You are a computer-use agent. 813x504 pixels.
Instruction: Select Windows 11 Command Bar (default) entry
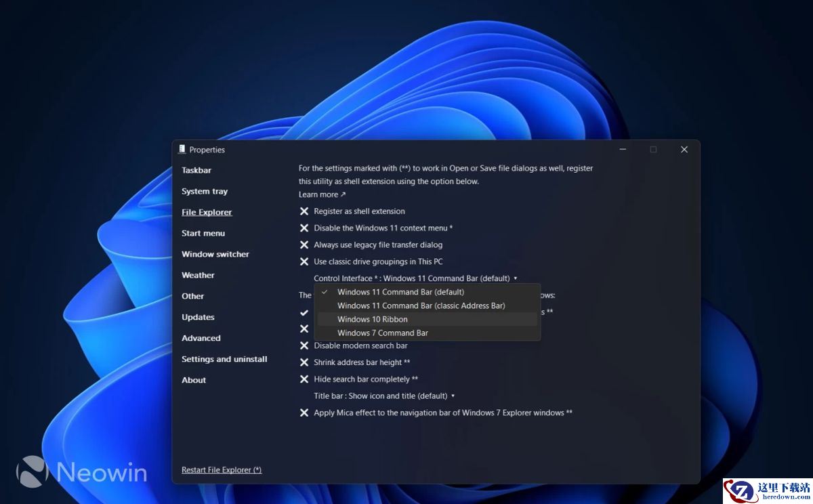(400, 292)
